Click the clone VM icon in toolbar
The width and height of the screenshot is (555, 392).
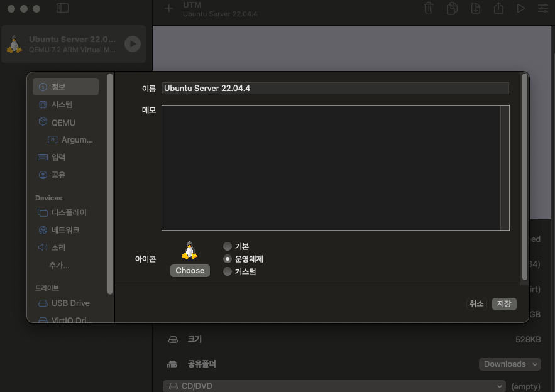point(452,8)
